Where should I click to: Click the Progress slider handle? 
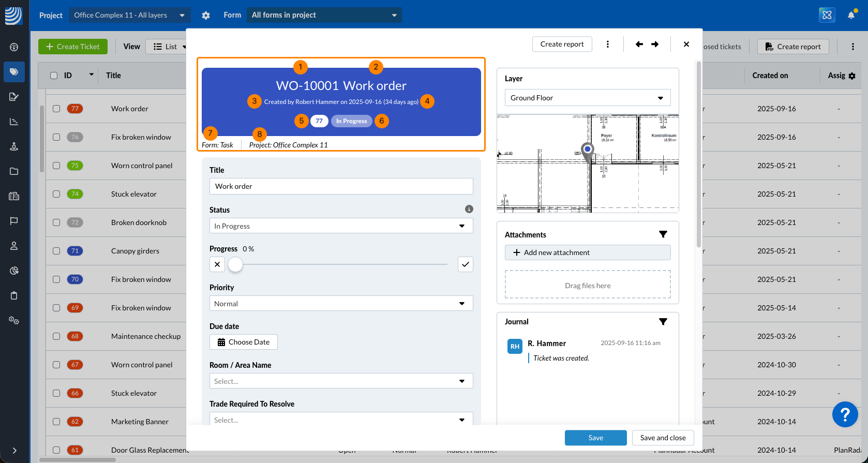(235, 264)
